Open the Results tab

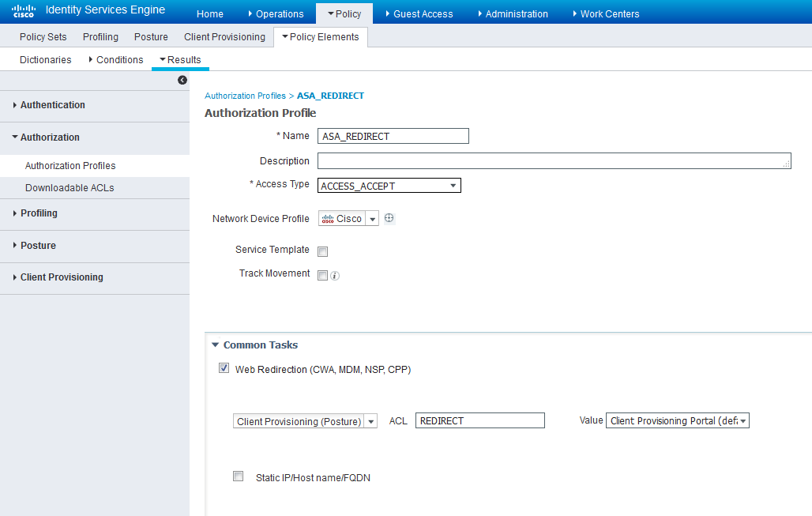180,59
